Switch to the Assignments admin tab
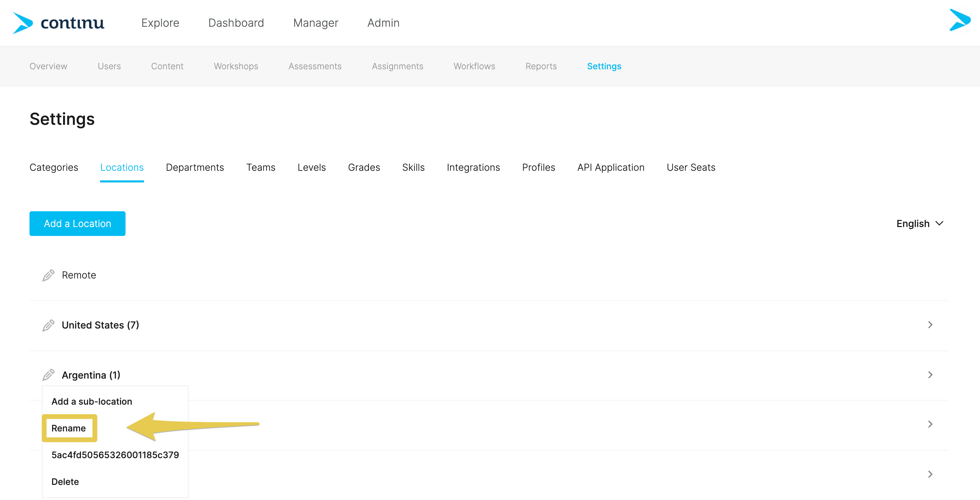Image resolution: width=980 pixels, height=500 pixels. click(397, 66)
